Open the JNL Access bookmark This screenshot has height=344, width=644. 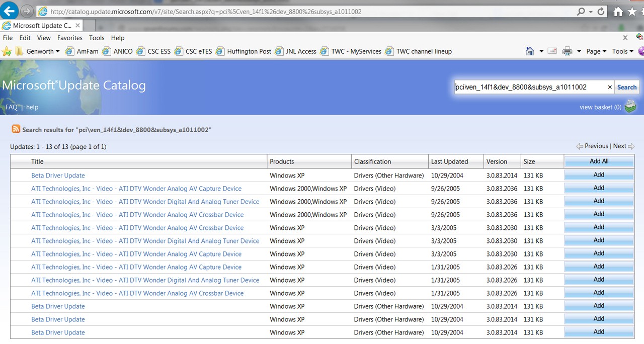[296, 51]
